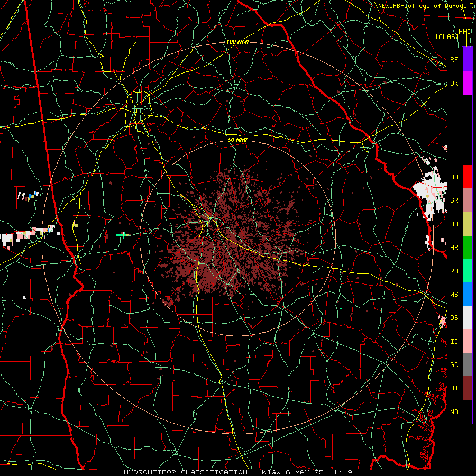Click the "HA" legend label

(454, 177)
